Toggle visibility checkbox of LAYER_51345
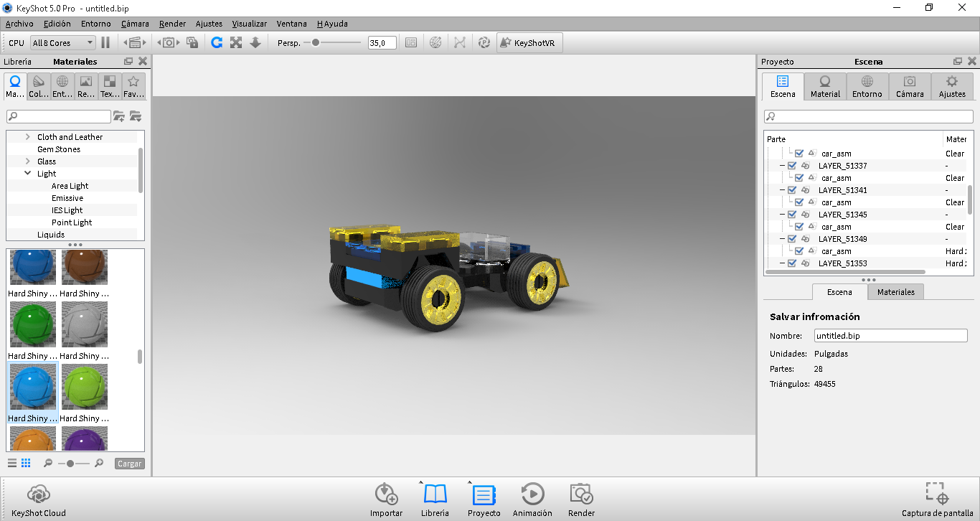 [792, 215]
